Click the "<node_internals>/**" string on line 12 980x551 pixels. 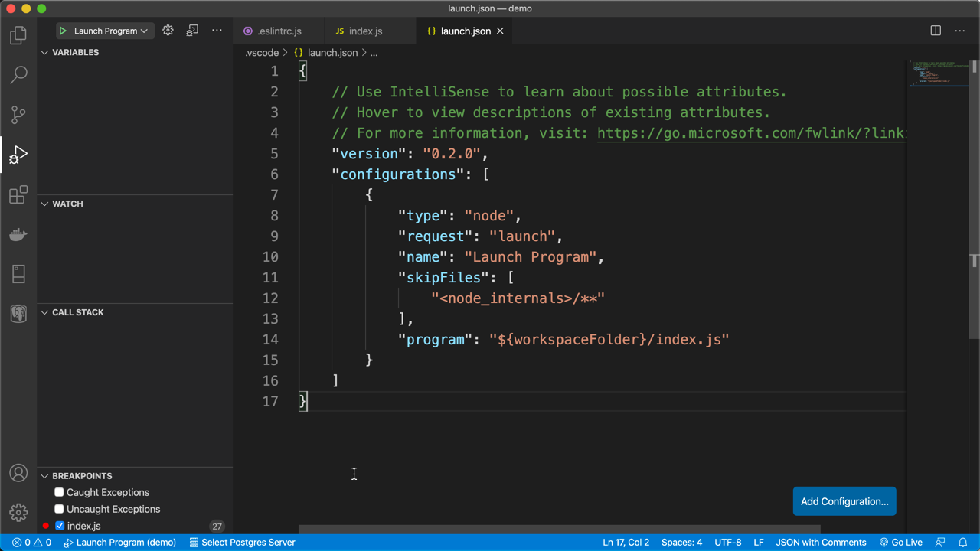tap(518, 298)
